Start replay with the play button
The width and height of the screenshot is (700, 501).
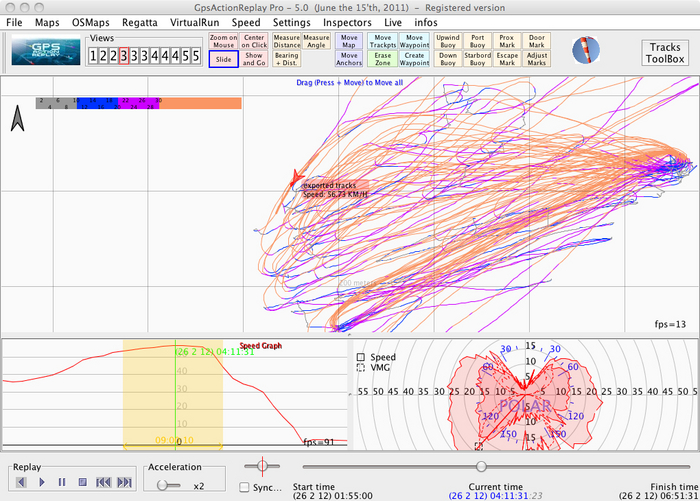pyautogui.click(x=42, y=482)
